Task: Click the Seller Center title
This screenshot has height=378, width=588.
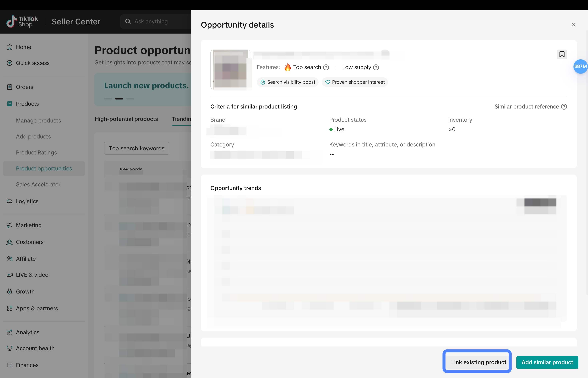Action: coord(76,22)
